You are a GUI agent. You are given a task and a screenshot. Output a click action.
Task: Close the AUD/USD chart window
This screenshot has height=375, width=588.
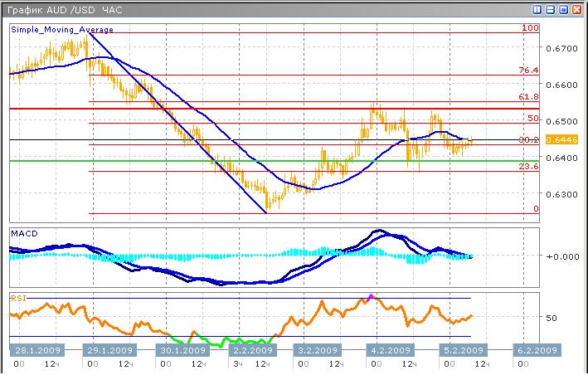pos(576,10)
